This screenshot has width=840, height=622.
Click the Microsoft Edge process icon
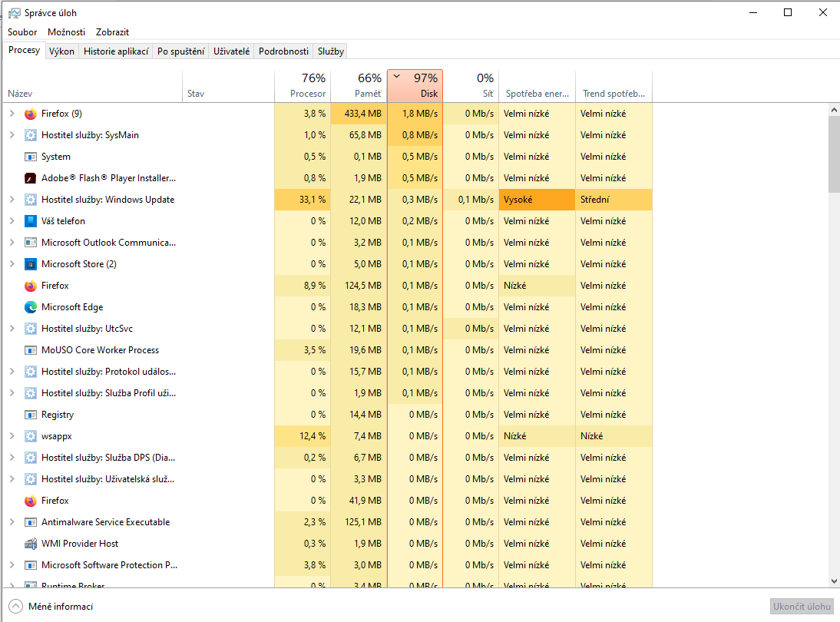click(31, 307)
